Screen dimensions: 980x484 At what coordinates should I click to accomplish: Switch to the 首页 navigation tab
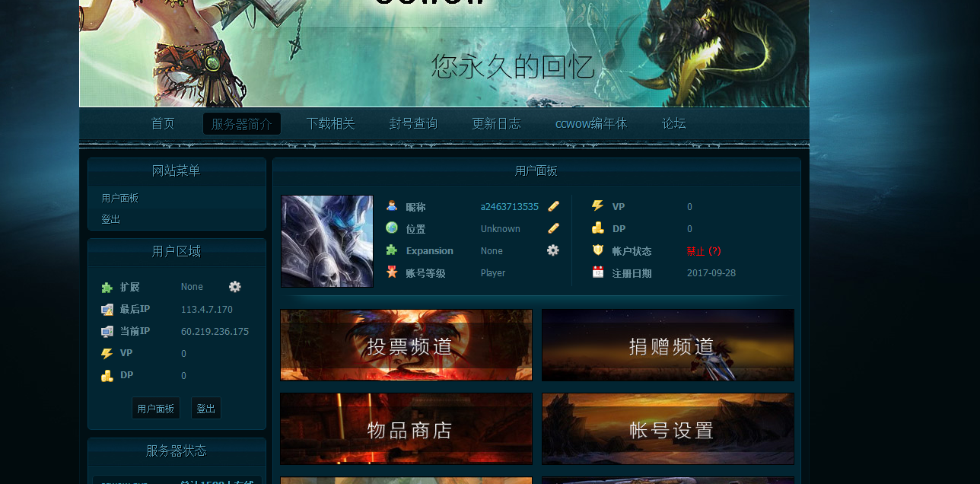point(162,123)
